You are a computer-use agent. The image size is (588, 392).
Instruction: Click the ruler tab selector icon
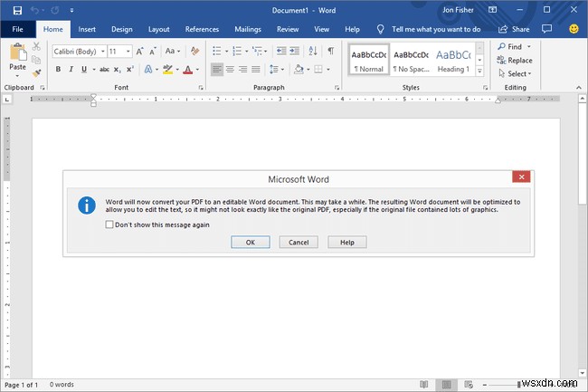point(7,100)
